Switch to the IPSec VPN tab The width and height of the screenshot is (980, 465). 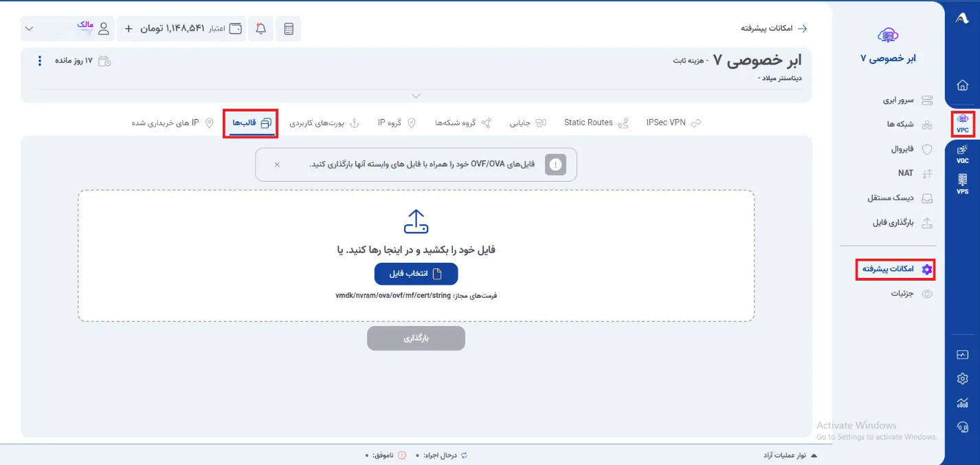coord(673,122)
